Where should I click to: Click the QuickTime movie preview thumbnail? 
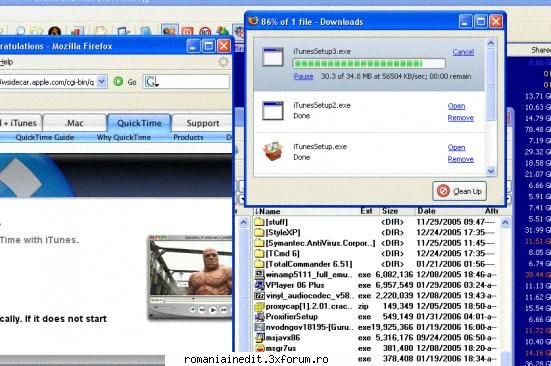[191, 269]
